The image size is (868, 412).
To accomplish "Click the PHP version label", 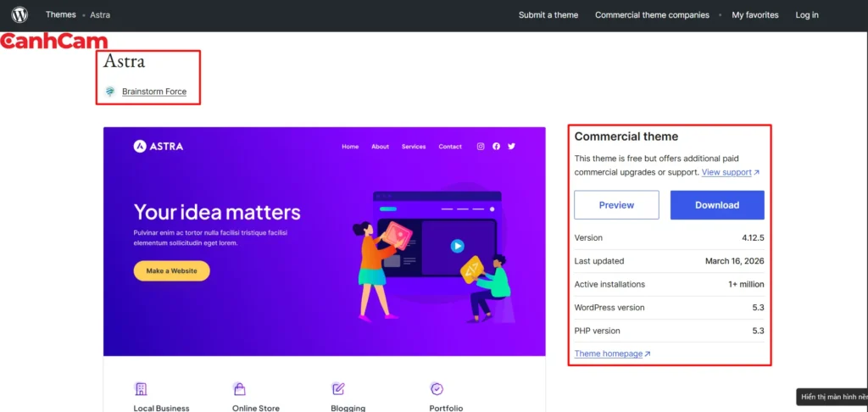I will (x=598, y=331).
